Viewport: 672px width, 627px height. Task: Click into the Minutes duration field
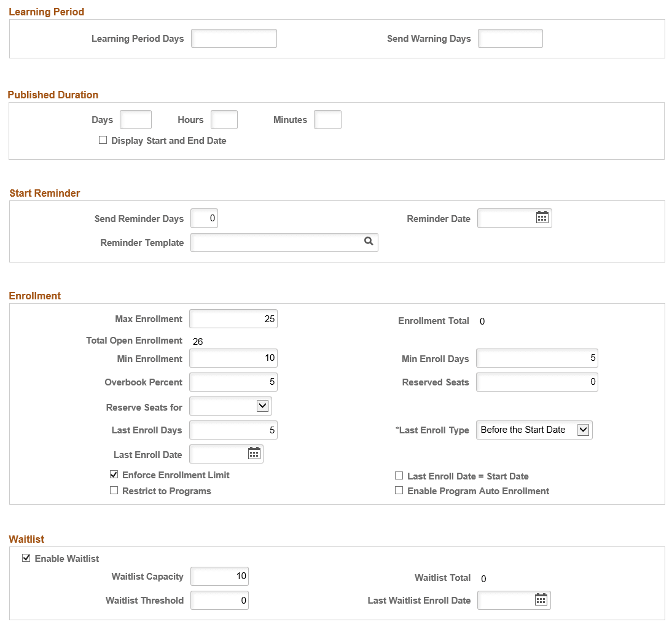327,119
